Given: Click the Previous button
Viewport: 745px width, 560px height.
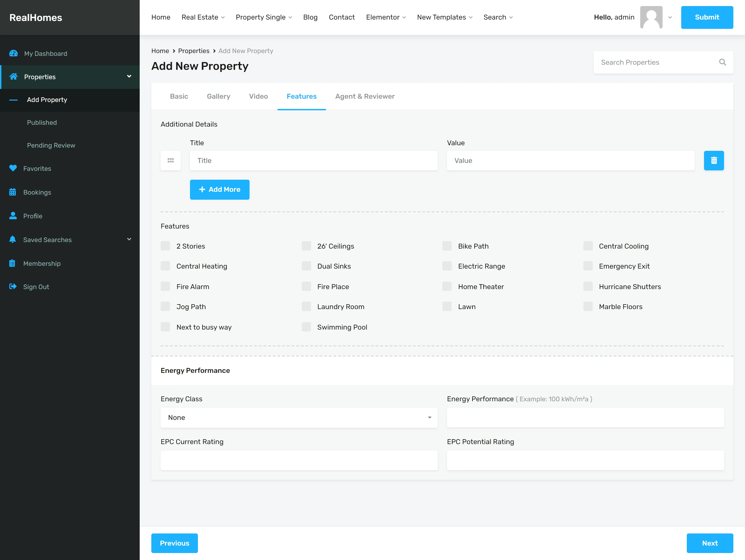Looking at the screenshot, I should (174, 543).
